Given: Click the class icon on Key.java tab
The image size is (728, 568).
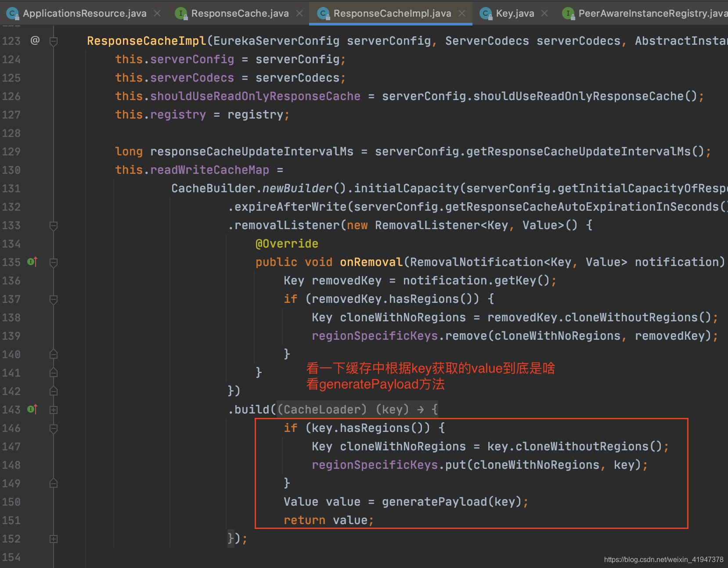Looking at the screenshot, I should pos(486,14).
